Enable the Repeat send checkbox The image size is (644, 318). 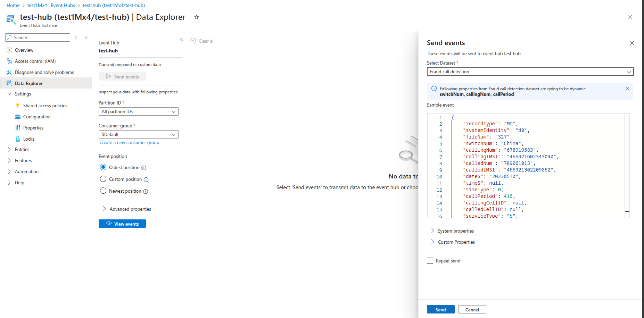point(430,261)
